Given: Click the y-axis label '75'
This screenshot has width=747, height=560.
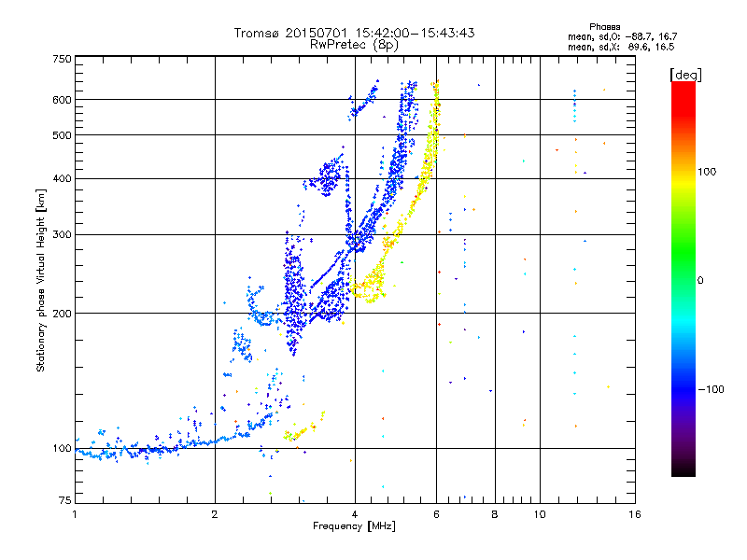Looking at the screenshot, I should pyautogui.click(x=65, y=500).
